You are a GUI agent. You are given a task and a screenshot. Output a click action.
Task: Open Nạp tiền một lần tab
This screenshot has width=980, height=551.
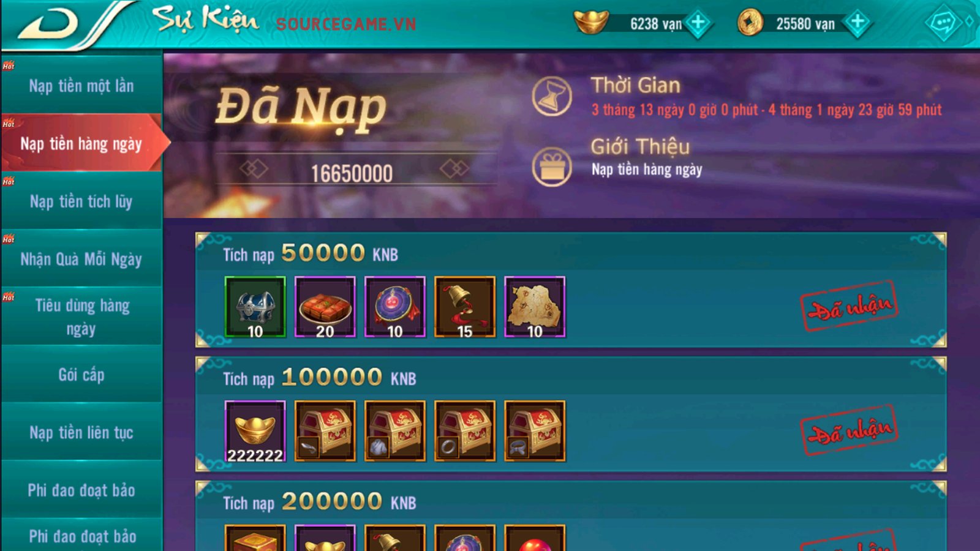pos(81,85)
